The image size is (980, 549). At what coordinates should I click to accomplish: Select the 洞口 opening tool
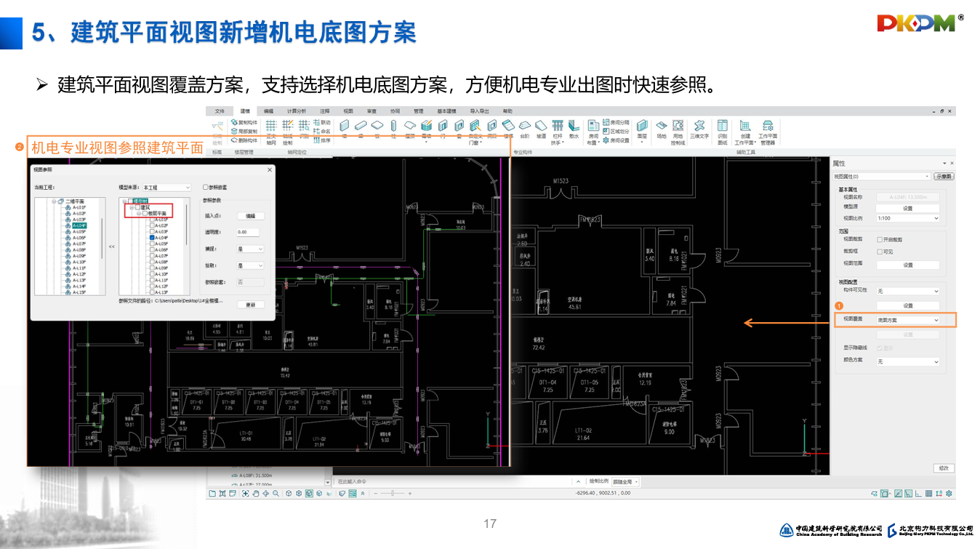pyautogui.click(x=492, y=129)
